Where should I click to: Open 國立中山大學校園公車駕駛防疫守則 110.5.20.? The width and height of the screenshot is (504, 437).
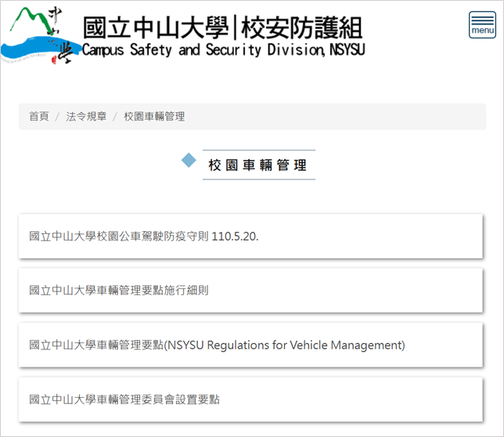(143, 236)
